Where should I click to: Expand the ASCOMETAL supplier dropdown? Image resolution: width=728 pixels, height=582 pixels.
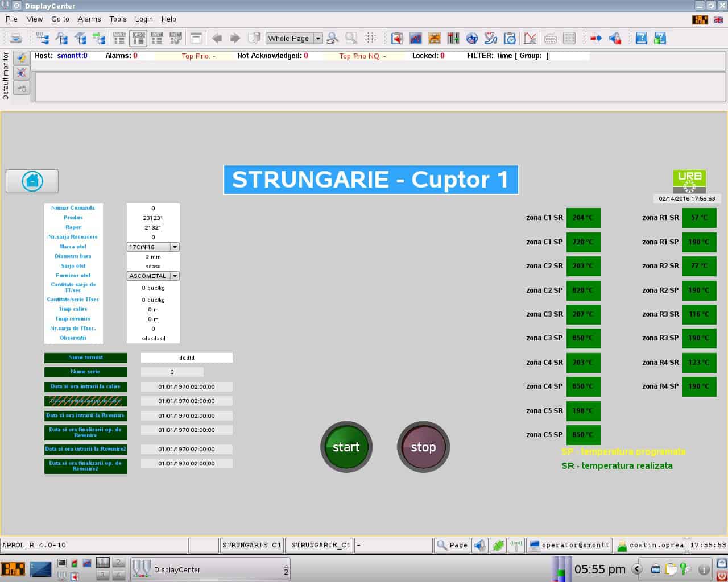[x=175, y=276]
